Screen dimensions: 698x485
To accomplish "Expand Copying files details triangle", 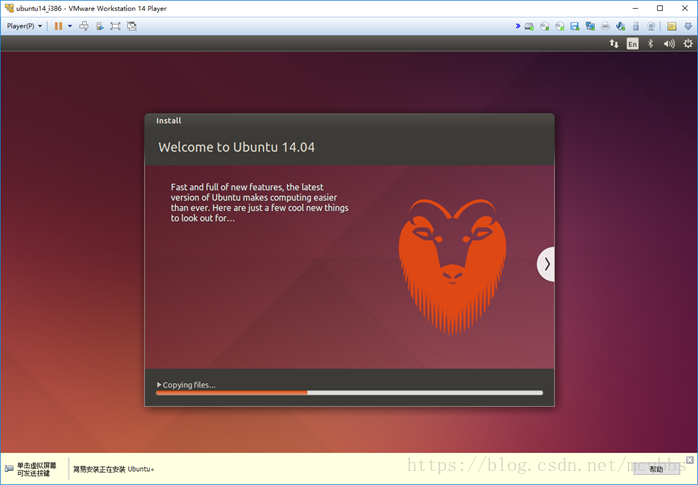I will 159,385.
